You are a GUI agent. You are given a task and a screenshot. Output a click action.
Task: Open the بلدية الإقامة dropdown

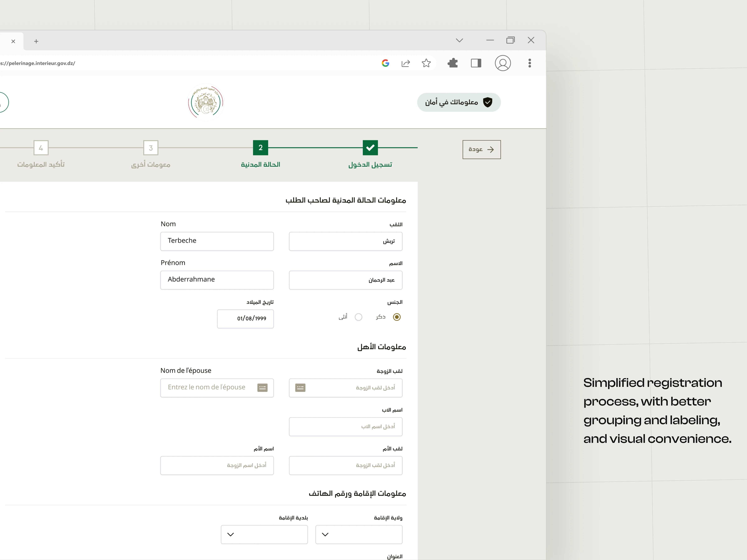pyautogui.click(x=264, y=534)
